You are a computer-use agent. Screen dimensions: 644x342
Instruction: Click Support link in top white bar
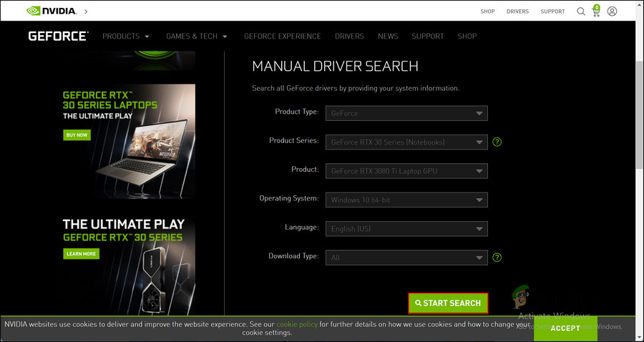click(553, 11)
